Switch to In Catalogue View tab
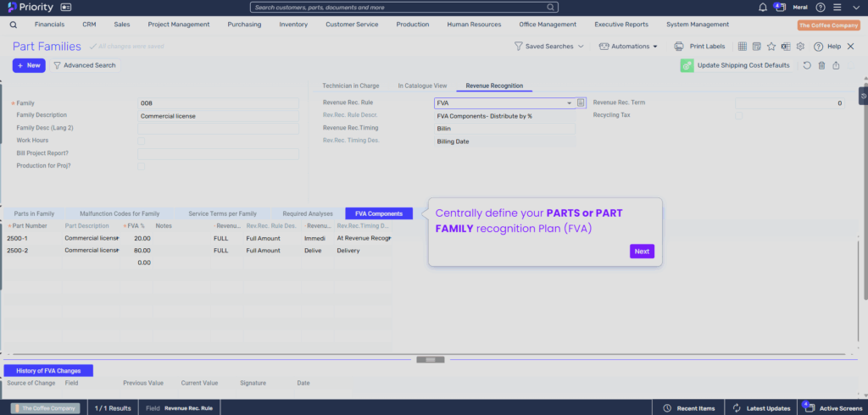The image size is (868, 415). pos(422,86)
